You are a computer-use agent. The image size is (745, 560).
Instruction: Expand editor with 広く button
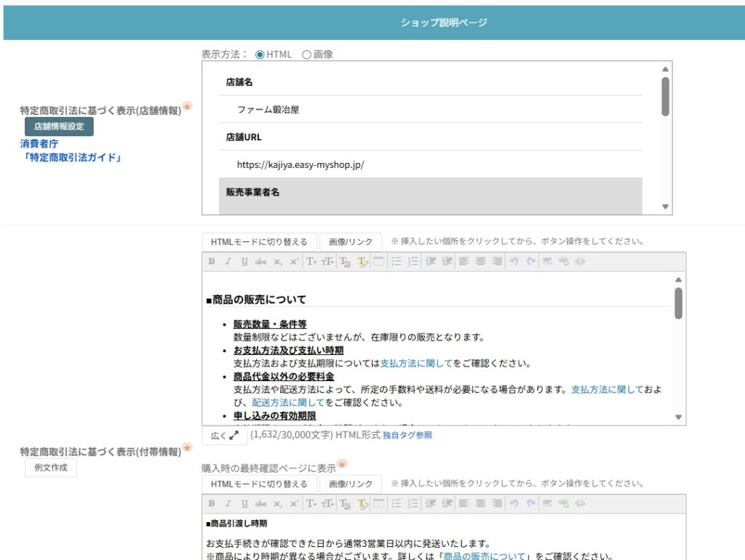pos(223,436)
